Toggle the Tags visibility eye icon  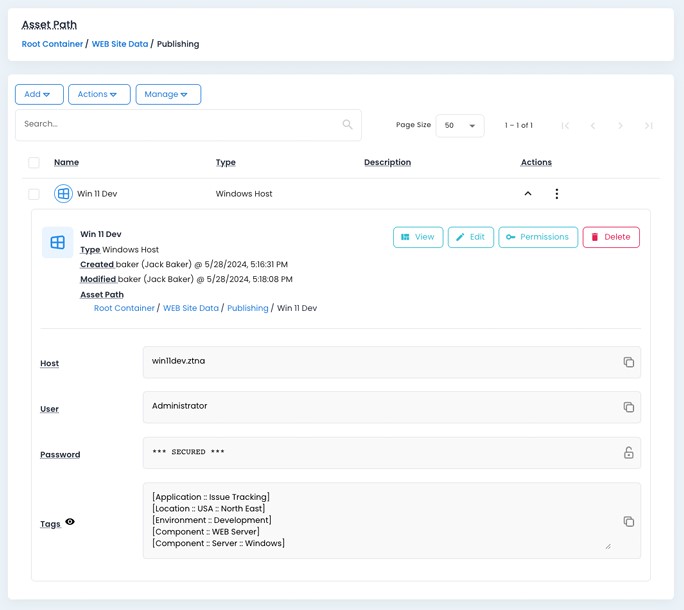tap(70, 522)
